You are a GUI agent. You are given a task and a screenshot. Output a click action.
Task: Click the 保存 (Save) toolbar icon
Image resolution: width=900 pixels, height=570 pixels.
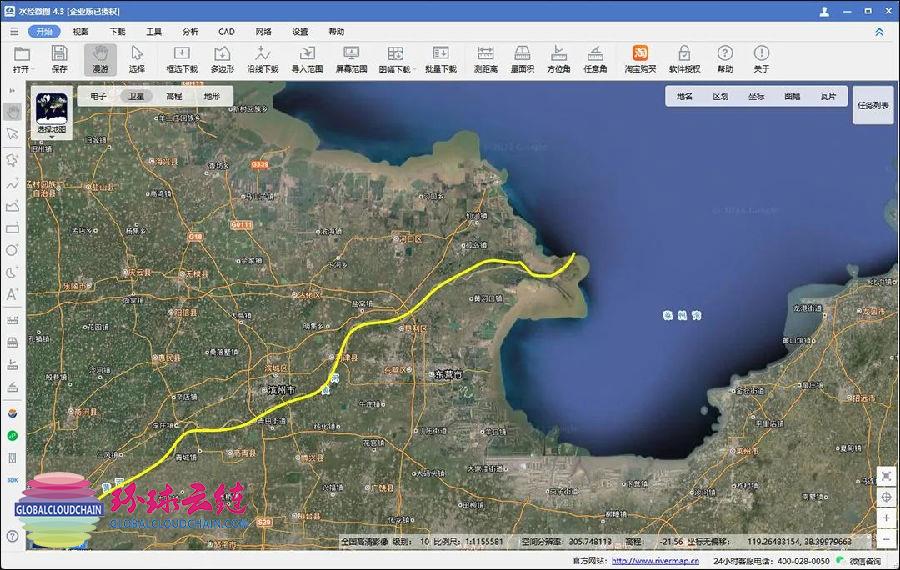(60, 58)
